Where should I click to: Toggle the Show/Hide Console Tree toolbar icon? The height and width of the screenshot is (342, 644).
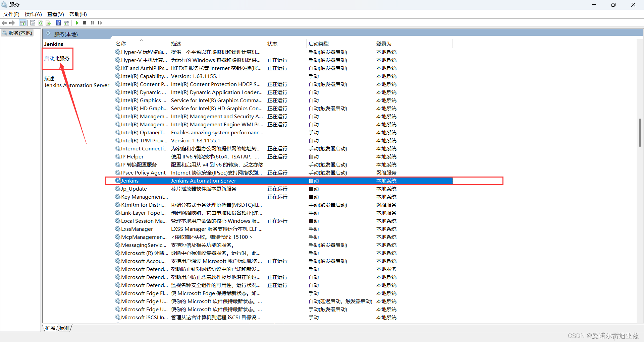click(x=23, y=23)
